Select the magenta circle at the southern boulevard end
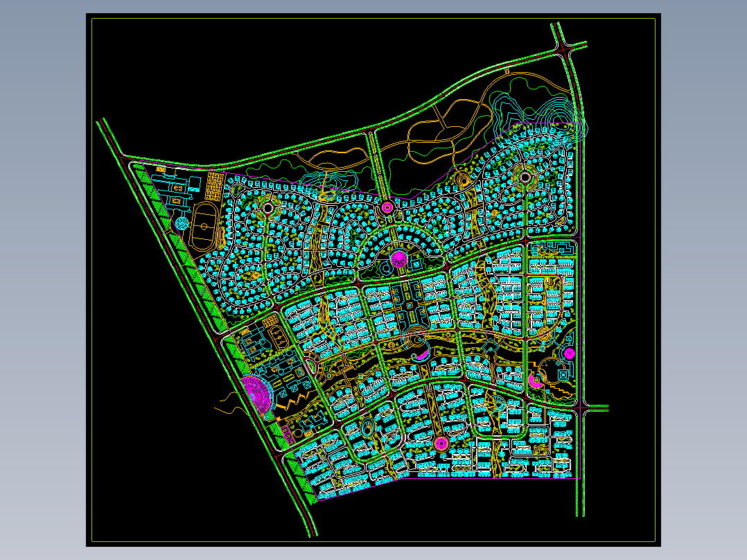The width and height of the screenshot is (747, 560). [x=441, y=444]
